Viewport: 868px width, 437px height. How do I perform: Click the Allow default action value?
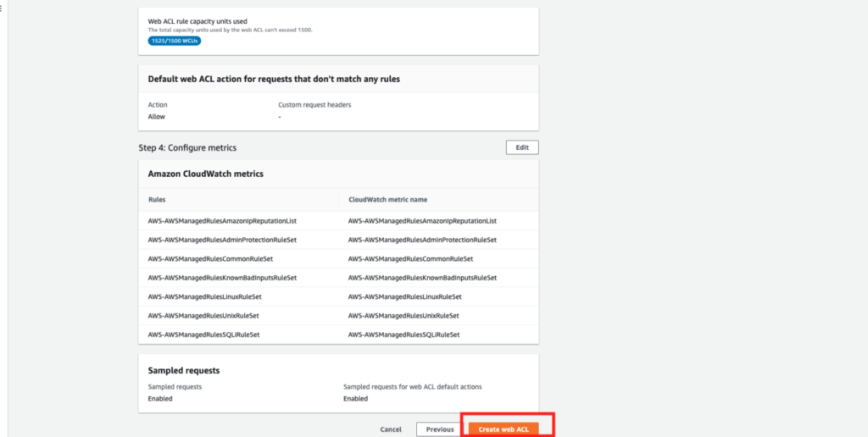156,117
